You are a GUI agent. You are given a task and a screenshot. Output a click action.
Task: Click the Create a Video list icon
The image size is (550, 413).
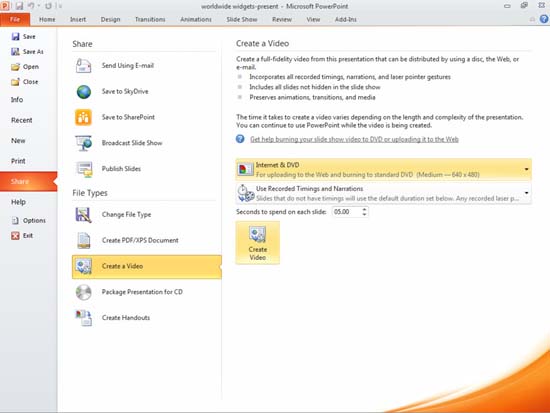pos(83,266)
